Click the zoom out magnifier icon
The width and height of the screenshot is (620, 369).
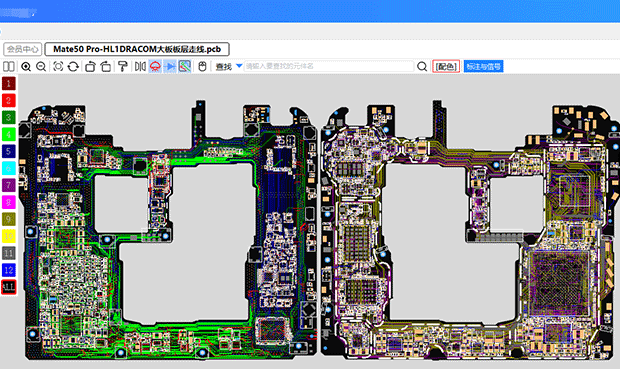pos(41,66)
